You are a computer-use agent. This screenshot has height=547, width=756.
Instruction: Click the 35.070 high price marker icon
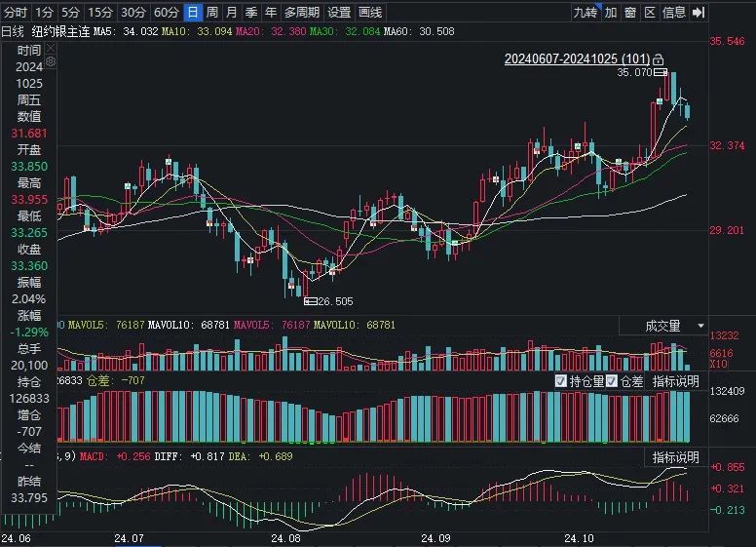pyautogui.click(x=661, y=72)
